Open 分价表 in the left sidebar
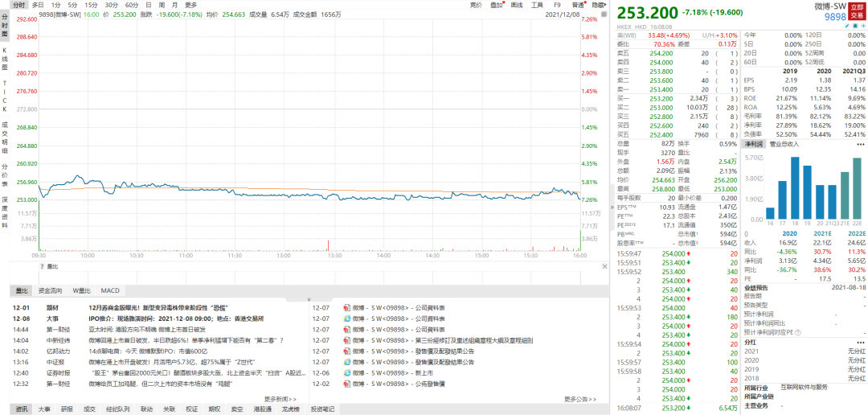 [x=5, y=175]
